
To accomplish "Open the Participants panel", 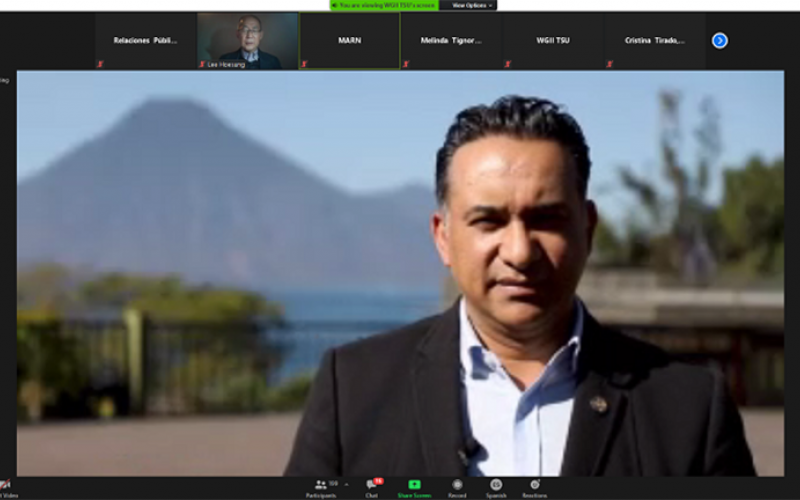I will (x=321, y=488).
